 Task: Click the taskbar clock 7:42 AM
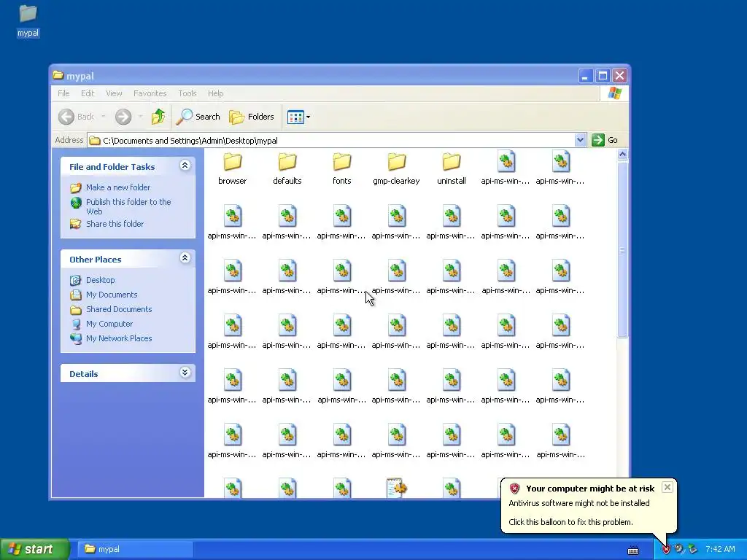(720, 549)
